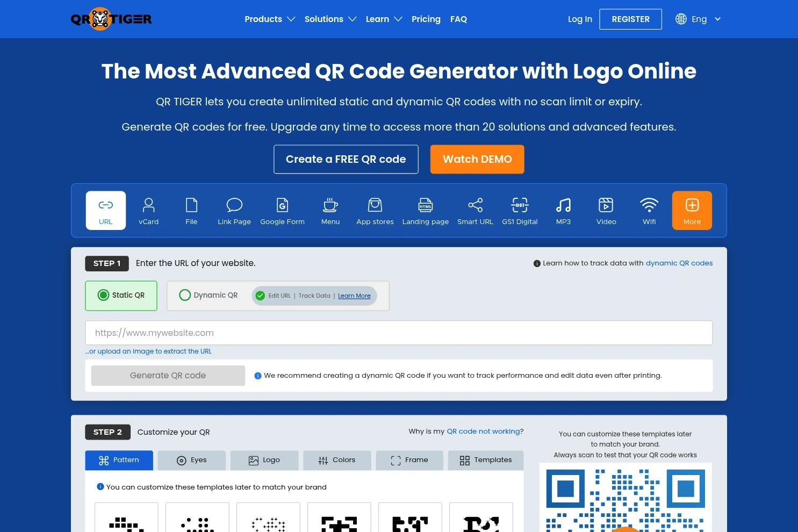Select the second round-dots pattern thumbnail

197,517
